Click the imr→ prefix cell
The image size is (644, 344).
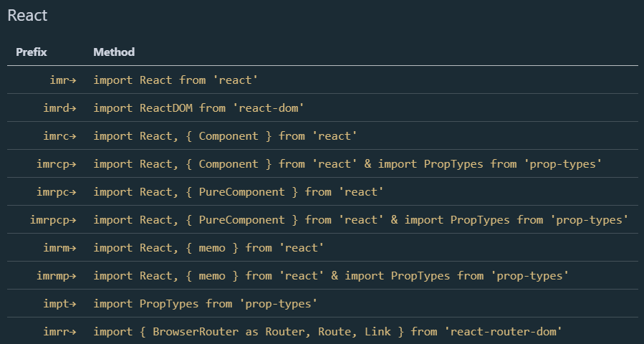[62, 80]
